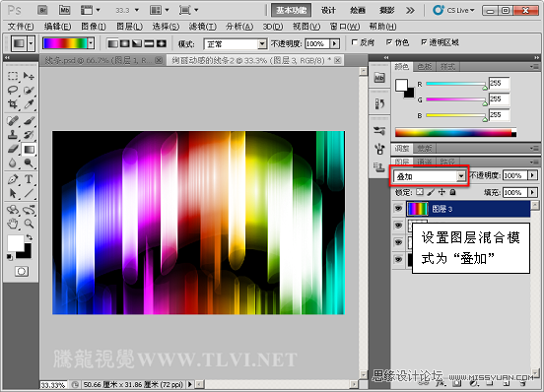Select the Rectangular Marquee tool
The height and width of the screenshot is (392, 544).
(13, 76)
